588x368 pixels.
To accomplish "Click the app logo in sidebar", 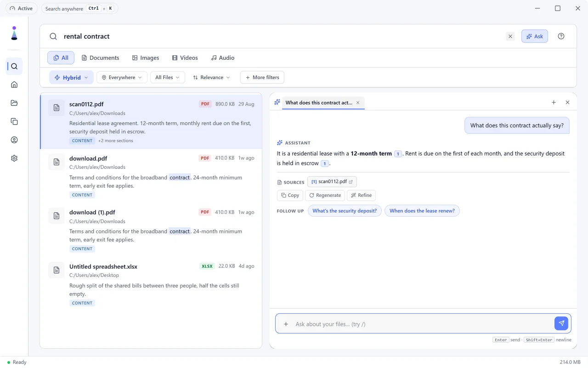I will 14,33.
